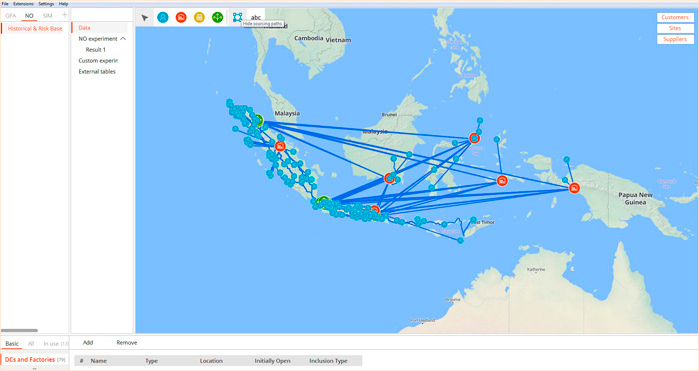Viewport: 699px width, 371px height.
Task: Toggle Suppliers visibility on the map
Action: click(675, 39)
